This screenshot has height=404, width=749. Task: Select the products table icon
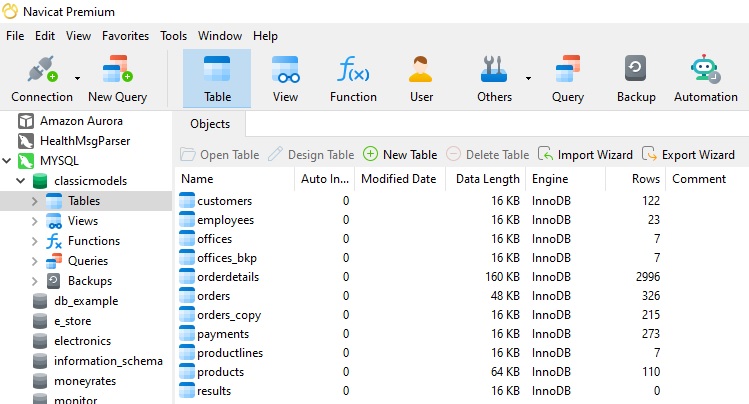(x=187, y=372)
